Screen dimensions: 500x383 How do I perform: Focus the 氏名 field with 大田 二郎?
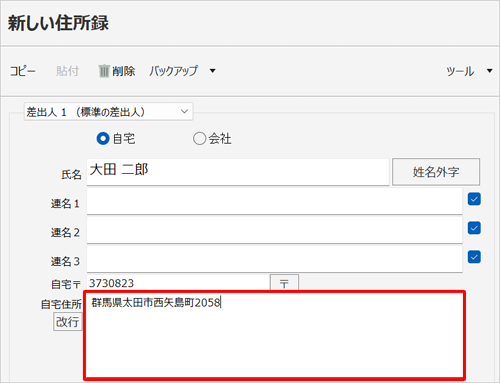(238, 172)
